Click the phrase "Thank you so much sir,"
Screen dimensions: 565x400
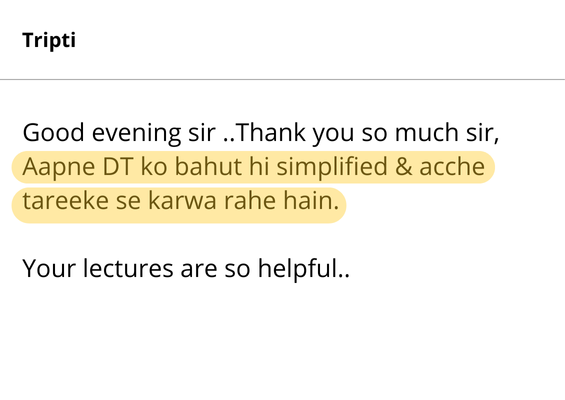(367, 133)
